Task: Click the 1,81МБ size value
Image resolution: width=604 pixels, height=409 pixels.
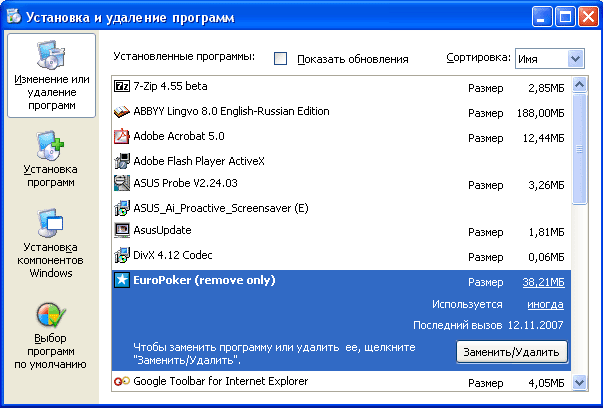Action: (x=546, y=232)
